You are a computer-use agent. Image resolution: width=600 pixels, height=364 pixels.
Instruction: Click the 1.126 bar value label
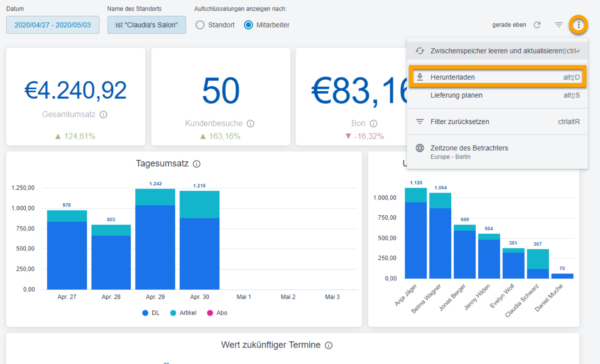[x=416, y=183]
